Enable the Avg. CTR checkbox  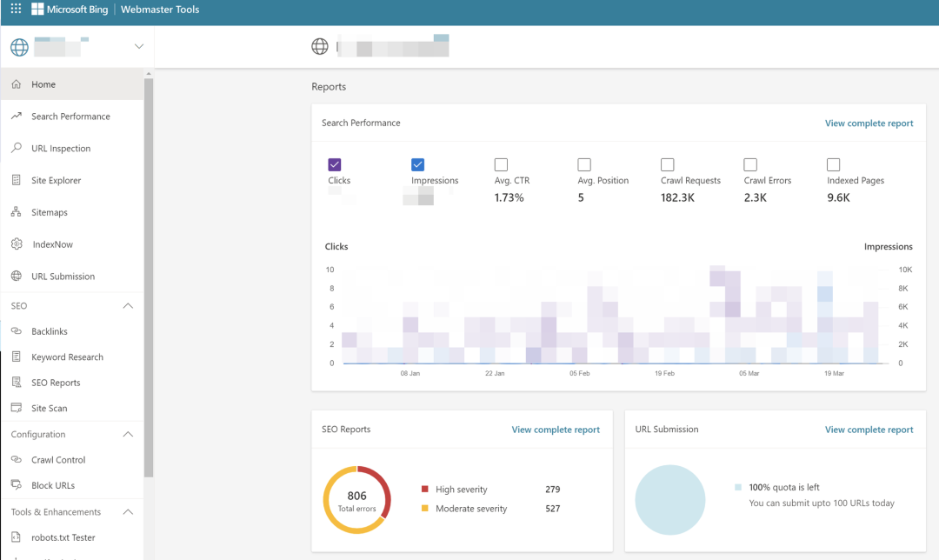click(x=501, y=164)
